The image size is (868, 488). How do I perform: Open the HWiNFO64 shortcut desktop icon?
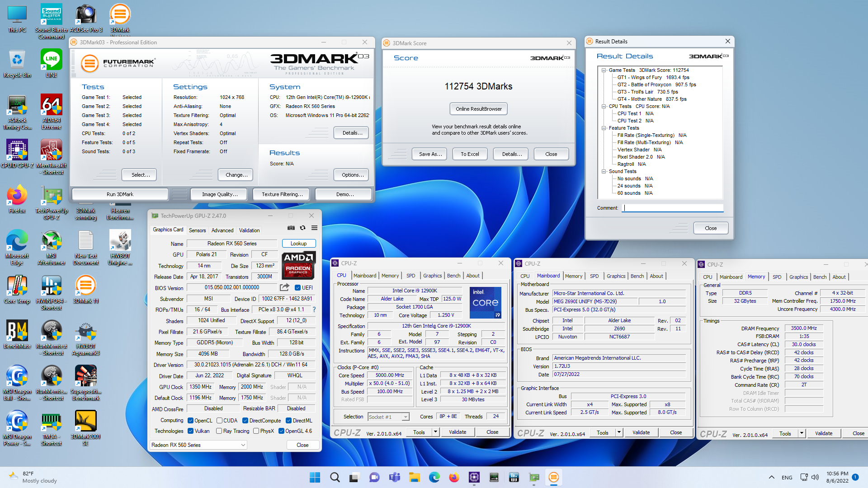pyautogui.click(x=51, y=292)
